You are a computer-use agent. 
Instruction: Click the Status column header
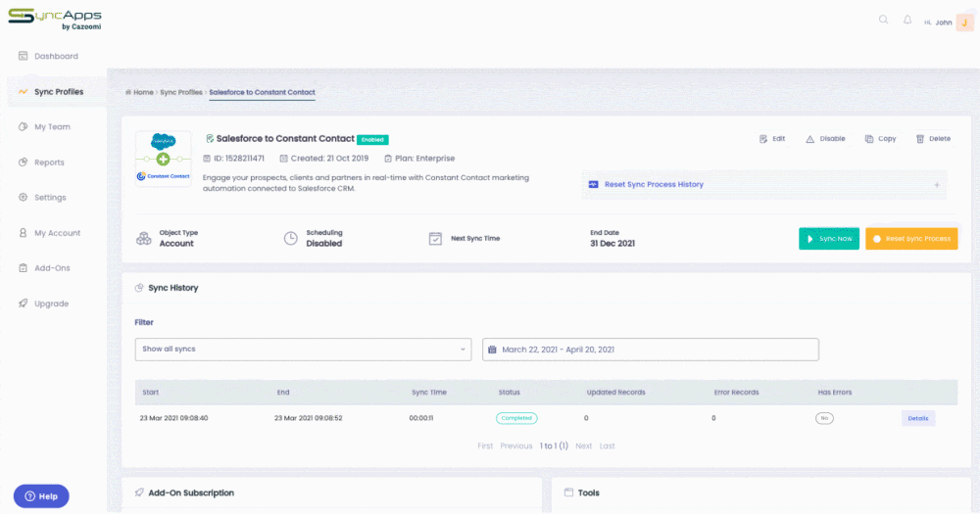(x=509, y=393)
